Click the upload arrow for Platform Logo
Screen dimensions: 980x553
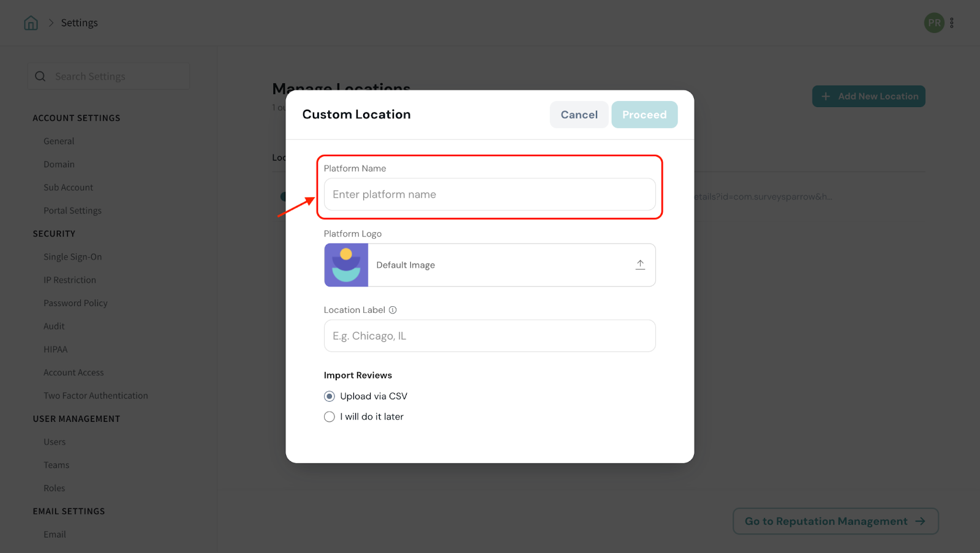(x=640, y=265)
